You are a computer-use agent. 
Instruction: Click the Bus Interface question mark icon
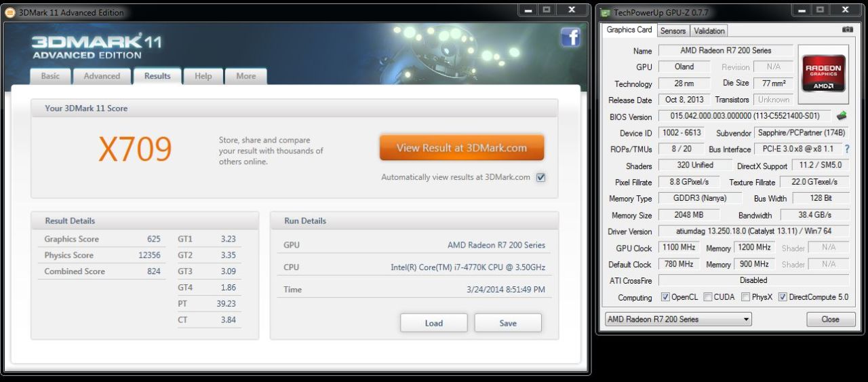[x=846, y=149]
